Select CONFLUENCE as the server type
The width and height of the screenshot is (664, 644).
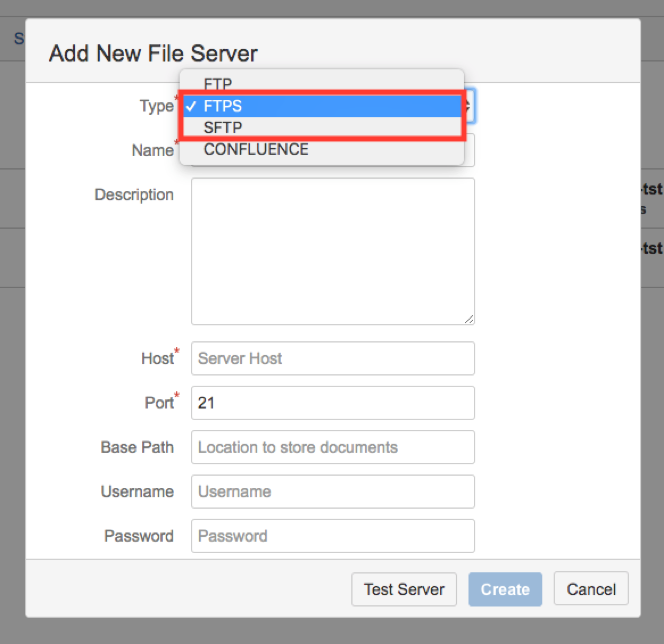(256, 150)
